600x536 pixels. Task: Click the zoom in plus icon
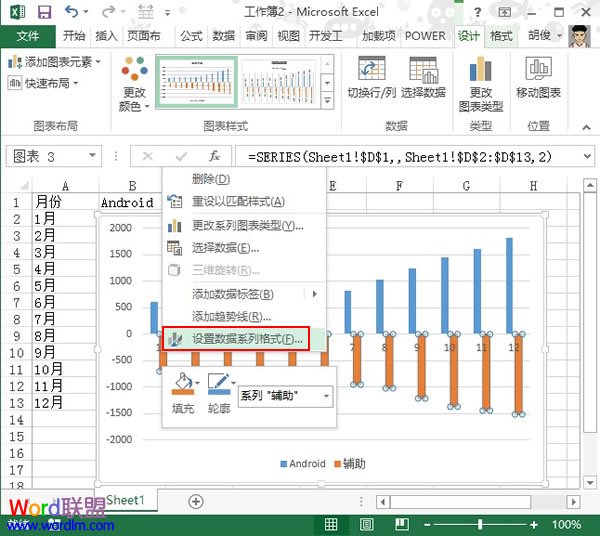(534, 525)
